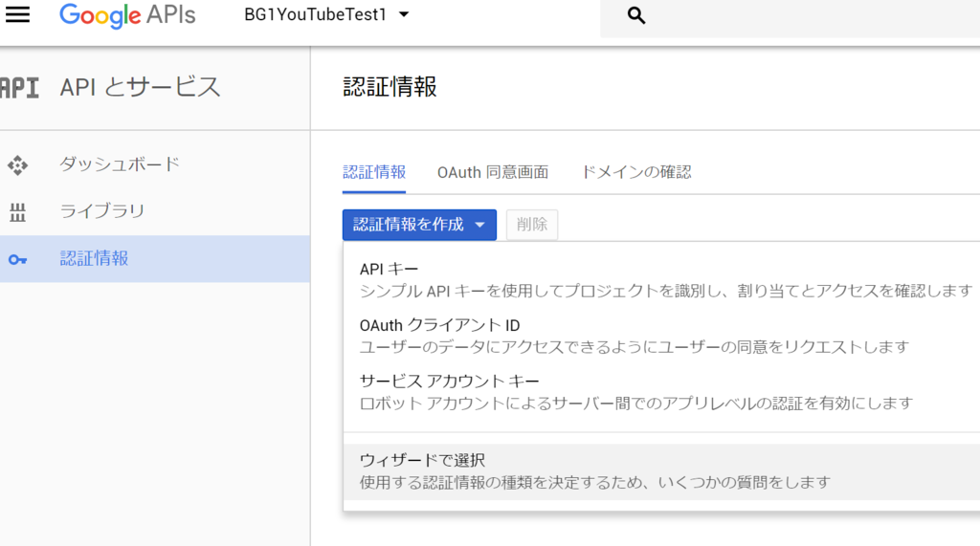The image size is (980, 546).
Task: Switch to the ドメインの確認 tab
Action: pyautogui.click(x=636, y=172)
